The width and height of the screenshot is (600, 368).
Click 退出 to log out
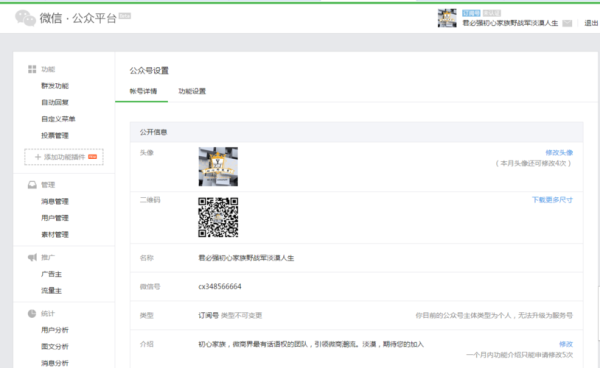click(x=591, y=23)
